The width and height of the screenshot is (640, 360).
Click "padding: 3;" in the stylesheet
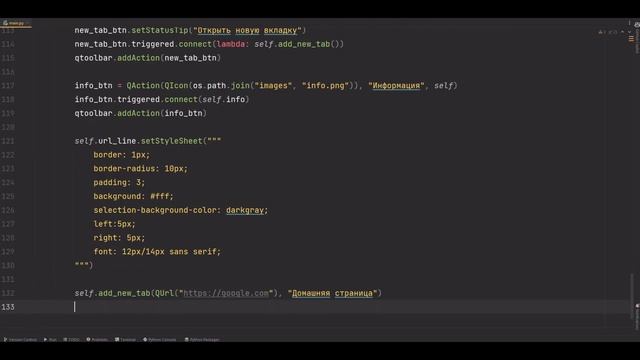coord(119,182)
